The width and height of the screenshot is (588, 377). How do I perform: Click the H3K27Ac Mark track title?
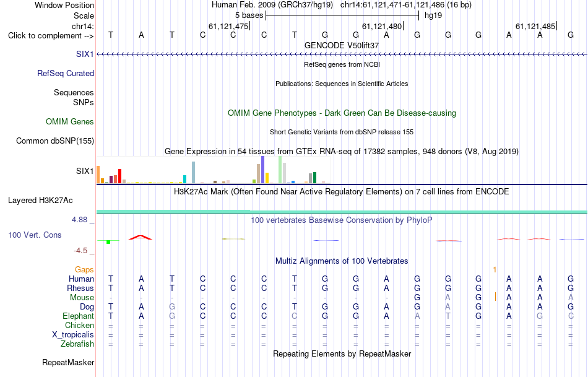(x=342, y=192)
